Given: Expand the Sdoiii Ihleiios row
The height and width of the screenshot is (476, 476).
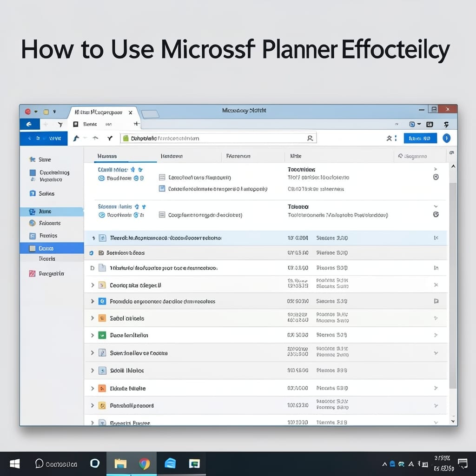Looking at the screenshot, I should click(x=93, y=370).
